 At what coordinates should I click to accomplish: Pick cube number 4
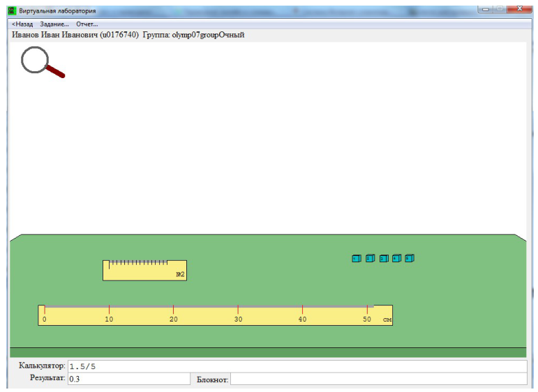[x=396, y=258]
